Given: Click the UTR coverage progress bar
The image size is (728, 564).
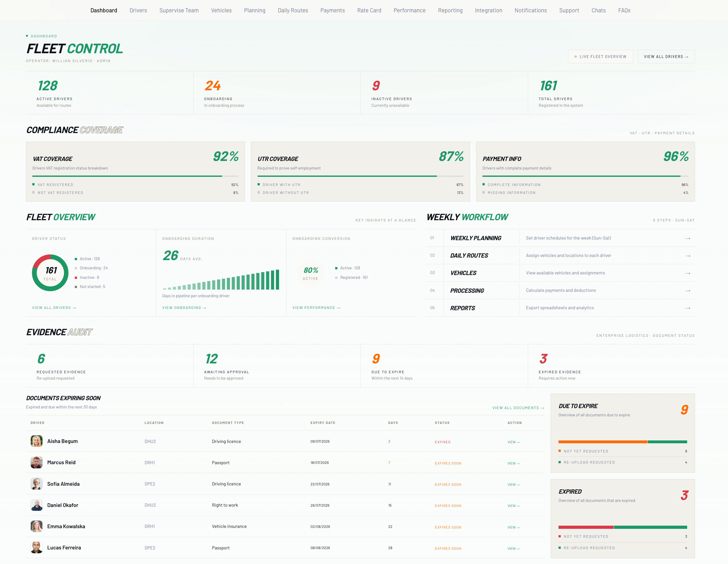Looking at the screenshot, I should [360, 176].
